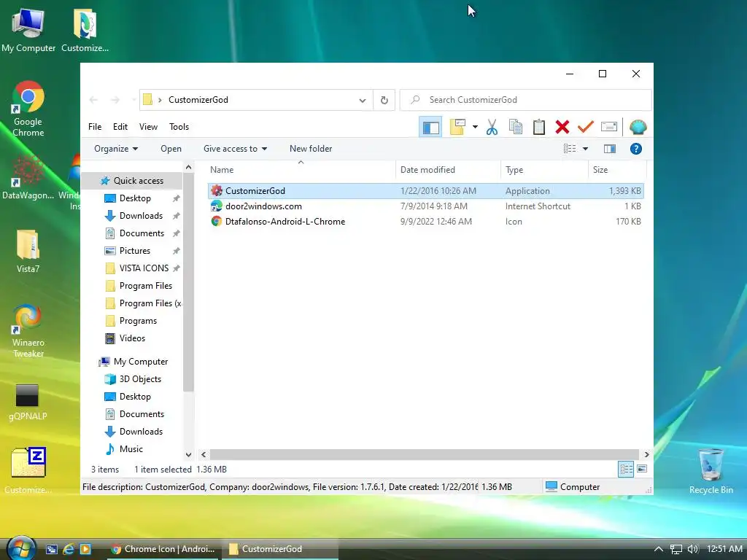The image size is (747, 560).
Task: Click the volume speaker tray icon
Action: (693, 549)
